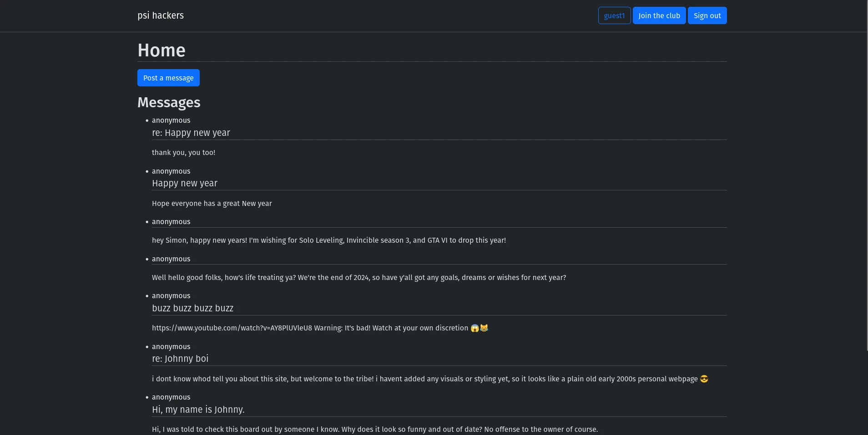Viewport: 868px width, 435px height.
Task: Open the psi hackers home link
Action: tap(161, 15)
